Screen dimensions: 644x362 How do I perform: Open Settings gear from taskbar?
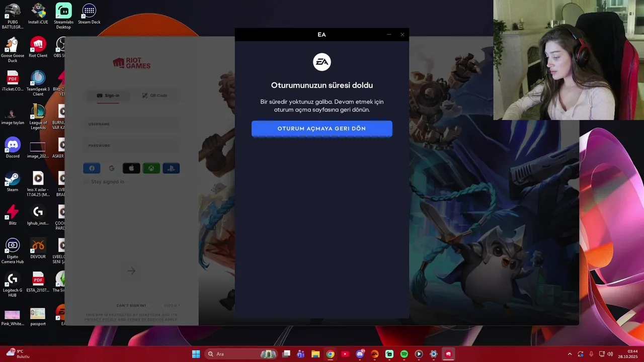coord(433,354)
